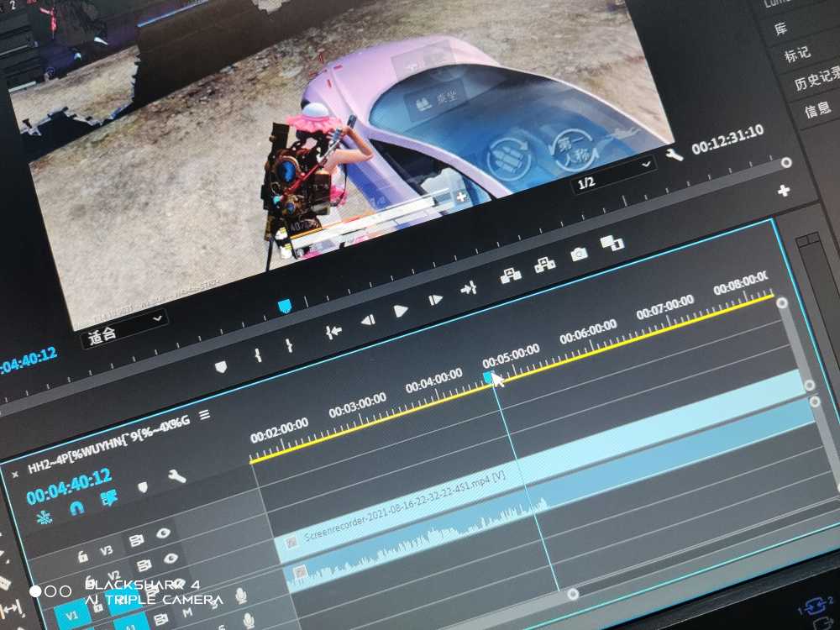Open the 1/2 playback resolution dropdown
840x630 pixels.
point(614,175)
